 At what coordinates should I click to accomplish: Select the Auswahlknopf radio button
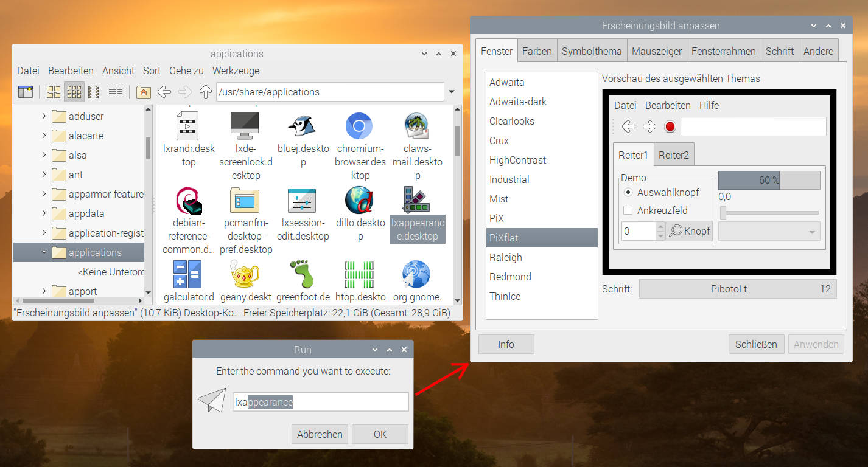click(x=629, y=192)
